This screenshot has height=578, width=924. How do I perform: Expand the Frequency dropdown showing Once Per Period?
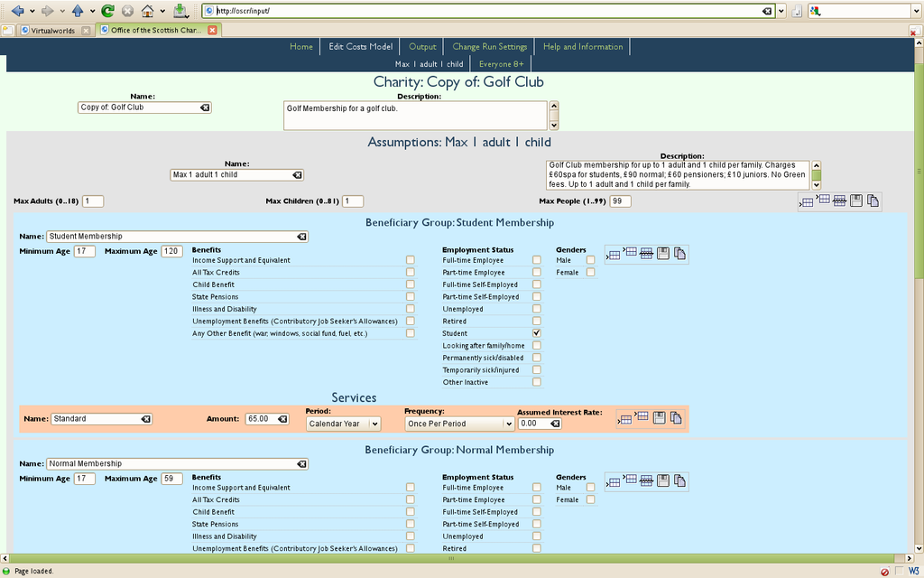[458, 423]
